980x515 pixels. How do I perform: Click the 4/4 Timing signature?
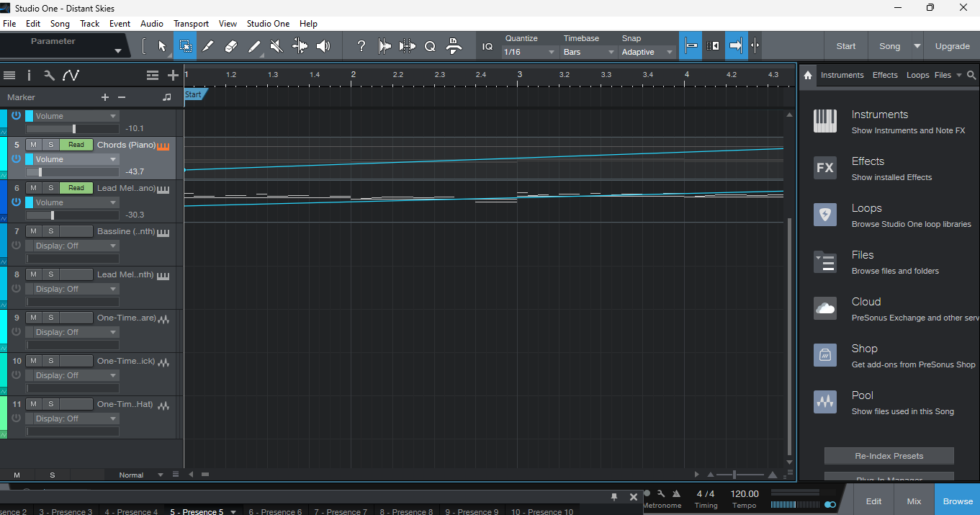pyautogui.click(x=706, y=493)
